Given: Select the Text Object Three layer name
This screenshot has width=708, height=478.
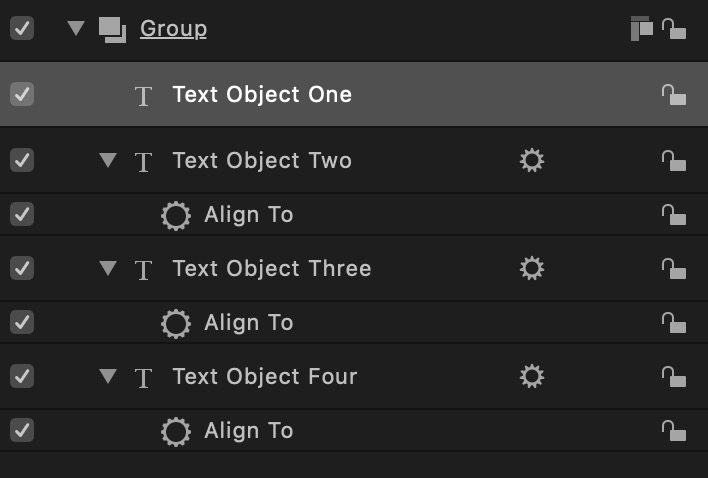Looking at the screenshot, I should [271, 268].
